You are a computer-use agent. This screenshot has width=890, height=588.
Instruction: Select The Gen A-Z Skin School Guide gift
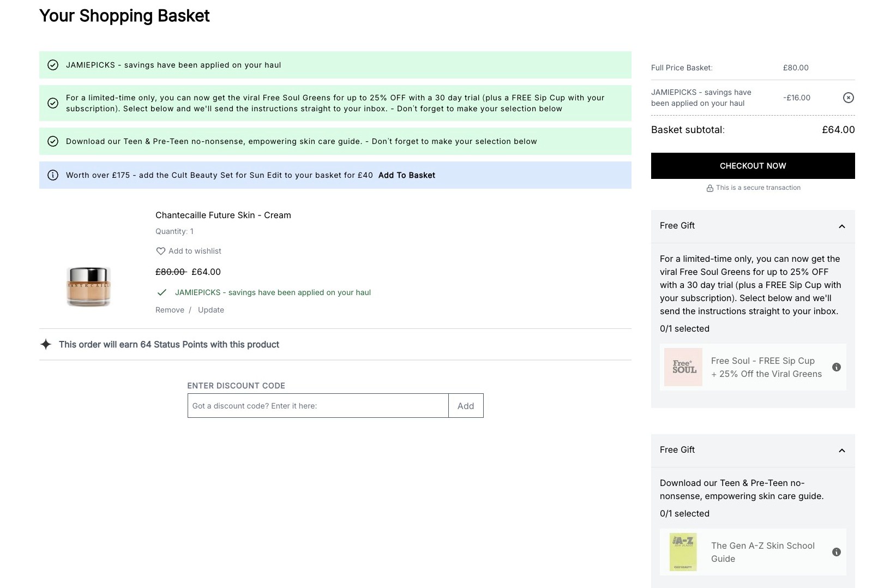click(753, 552)
